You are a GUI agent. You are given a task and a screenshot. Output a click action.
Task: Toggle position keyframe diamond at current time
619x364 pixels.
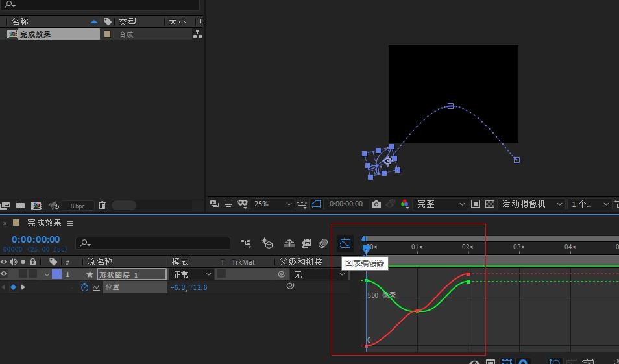(x=14, y=287)
